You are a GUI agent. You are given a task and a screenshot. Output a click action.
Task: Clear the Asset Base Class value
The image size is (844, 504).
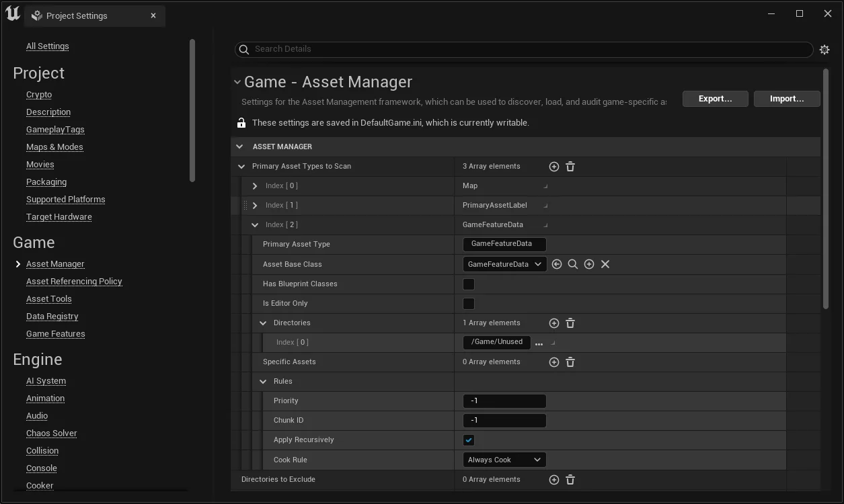click(605, 265)
